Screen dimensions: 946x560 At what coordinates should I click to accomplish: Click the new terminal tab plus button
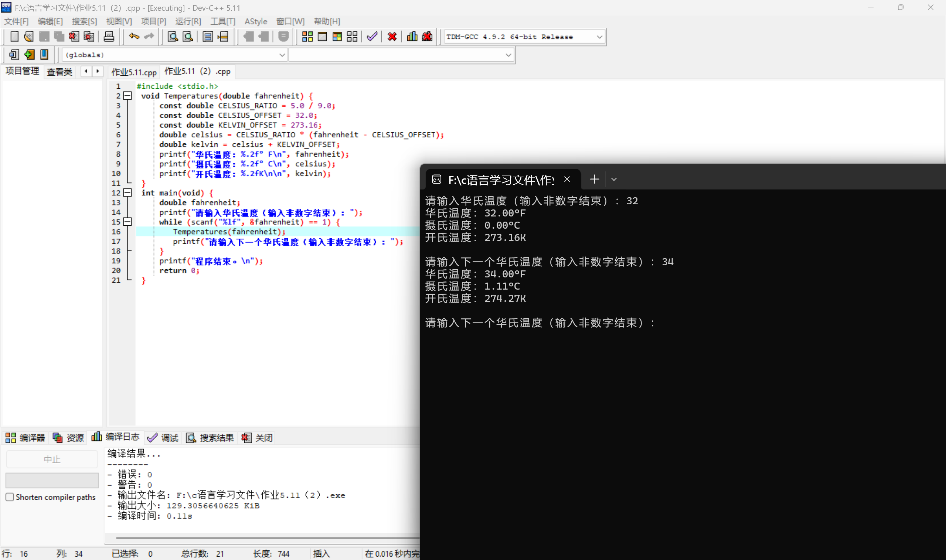594,180
